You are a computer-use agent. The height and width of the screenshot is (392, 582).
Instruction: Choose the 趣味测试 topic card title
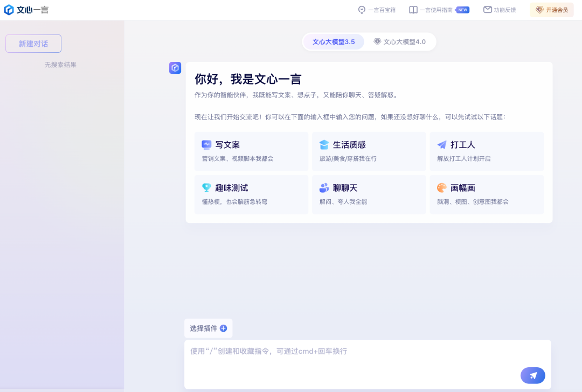coord(232,188)
